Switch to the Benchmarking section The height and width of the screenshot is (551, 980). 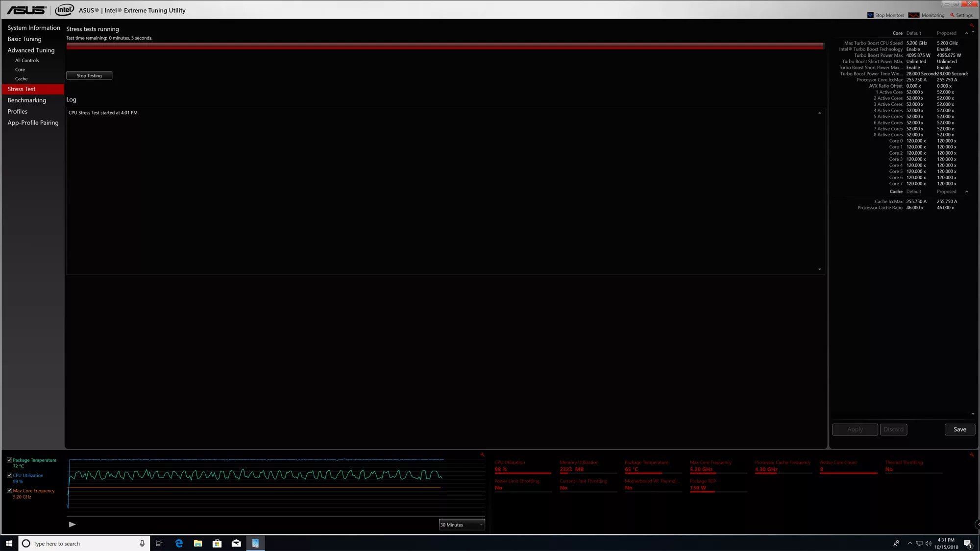pyautogui.click(x=27, y=100)
